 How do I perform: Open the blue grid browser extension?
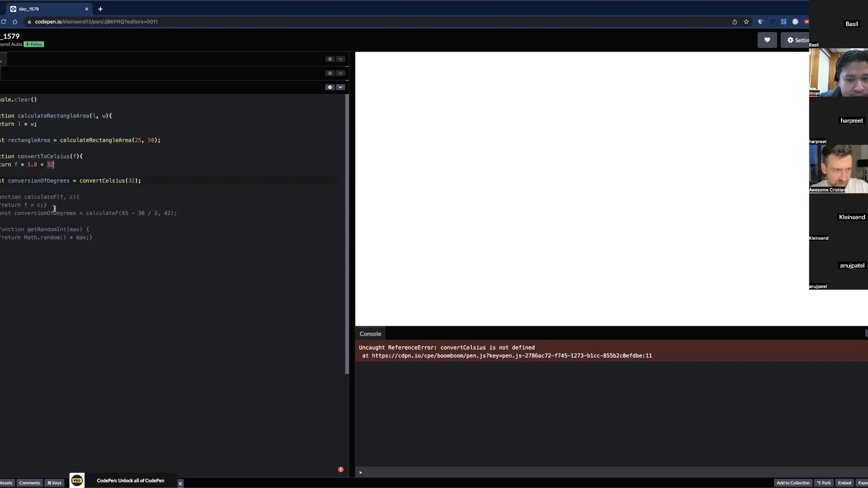pos(783,22)
